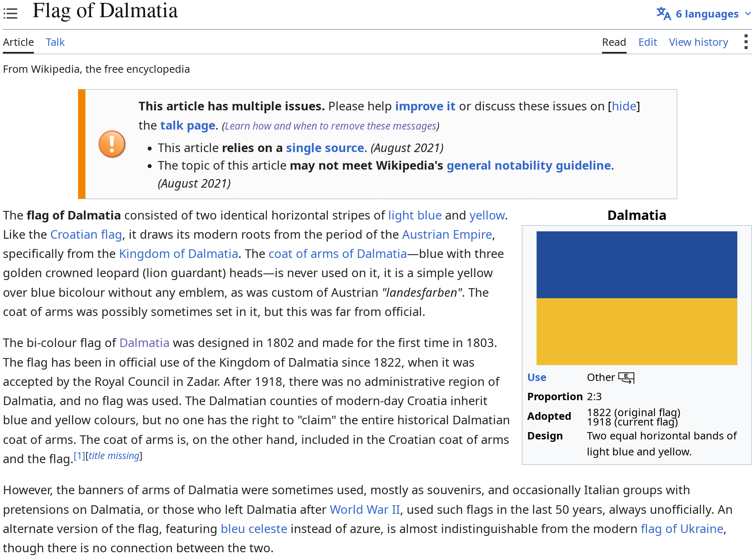Click 'Learn how and when to remove these messages'
Viewport: 752px width, 560px height.
331,126
